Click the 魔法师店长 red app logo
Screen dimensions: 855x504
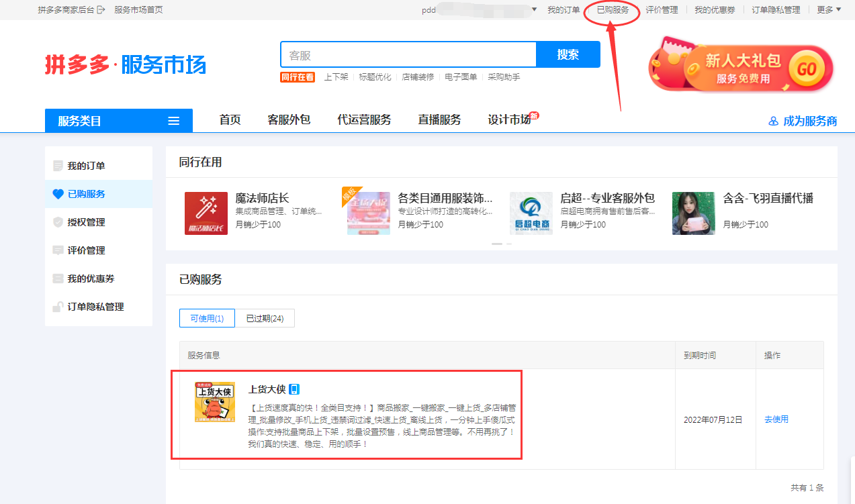206,213
